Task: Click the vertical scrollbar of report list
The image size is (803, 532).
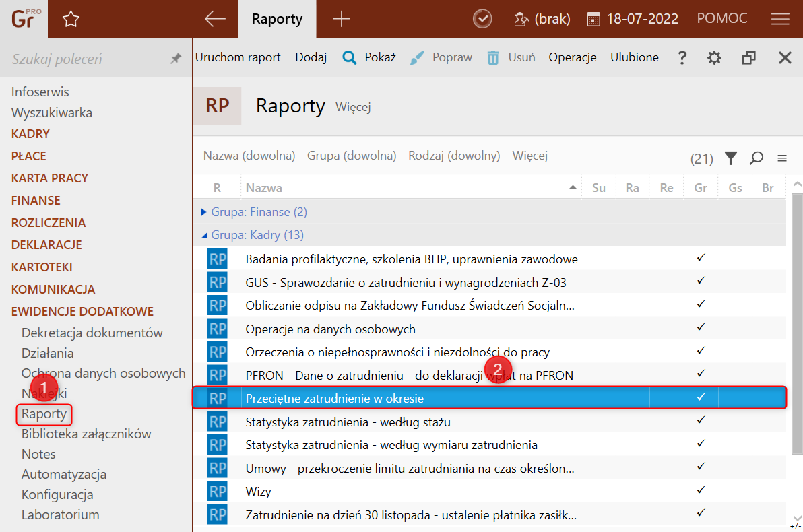Action: 797,324
